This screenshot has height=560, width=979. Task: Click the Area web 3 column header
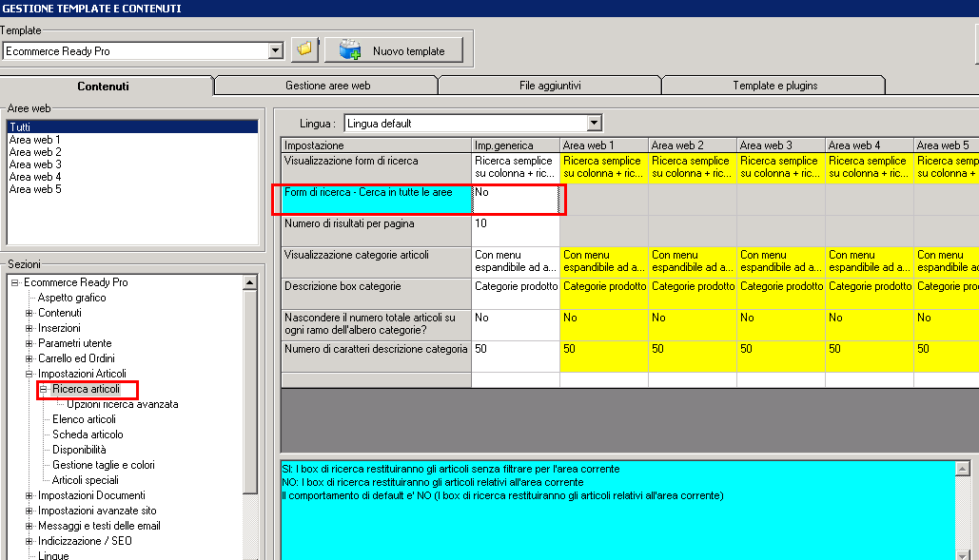click(x=781, y=145)
